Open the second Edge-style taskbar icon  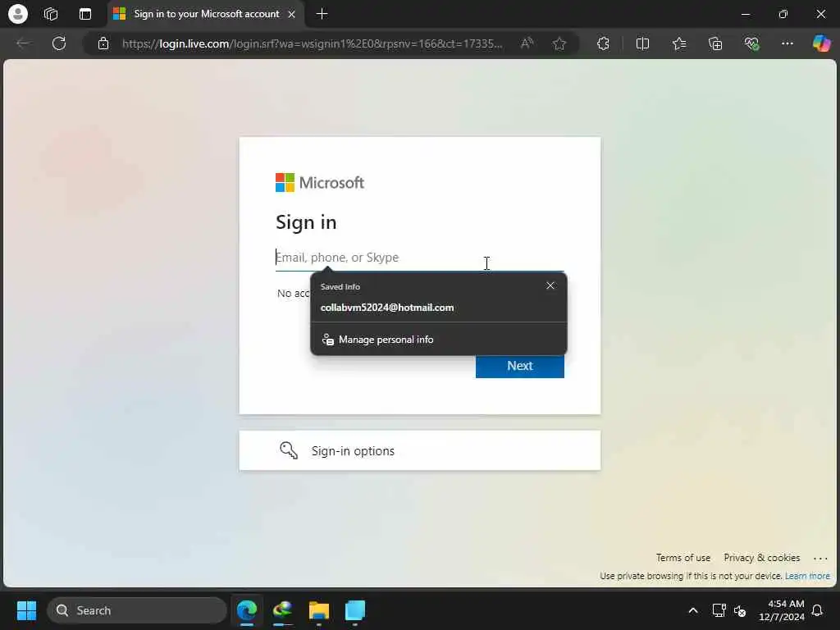pos(283,610)
